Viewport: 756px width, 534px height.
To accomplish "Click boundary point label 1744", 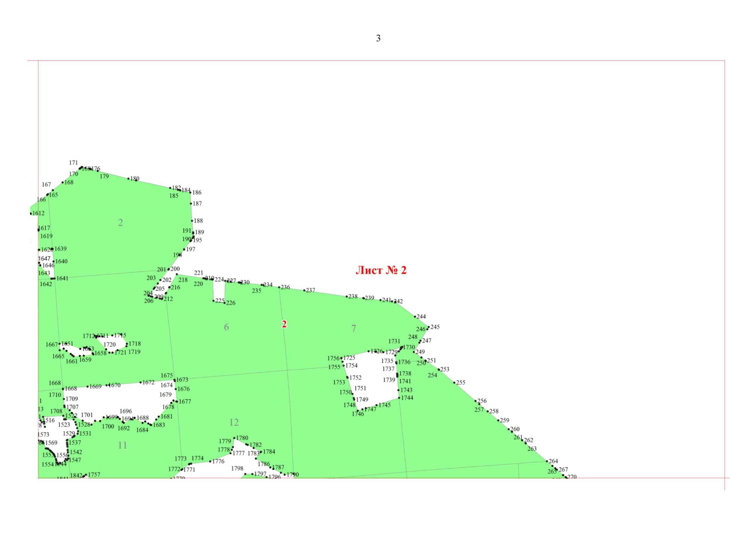I will point(407,398).
